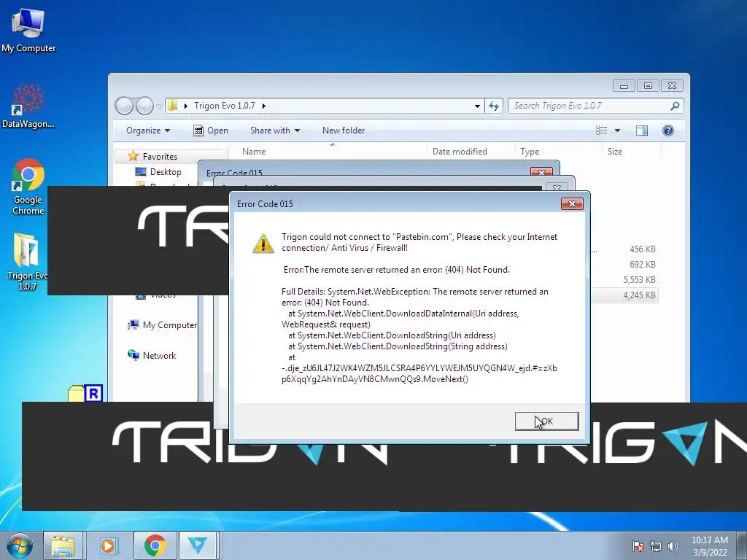Click the search magnifier icon
The width and height of the screenshot is (747, 560).
click(x=675, y=106)
